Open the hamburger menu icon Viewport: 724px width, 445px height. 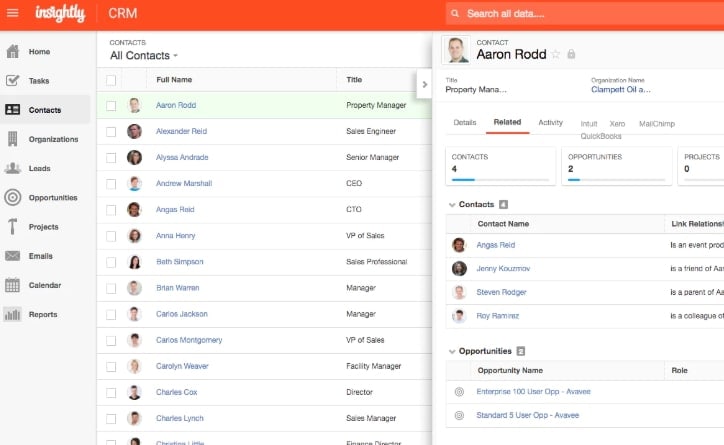coord(12,13)
